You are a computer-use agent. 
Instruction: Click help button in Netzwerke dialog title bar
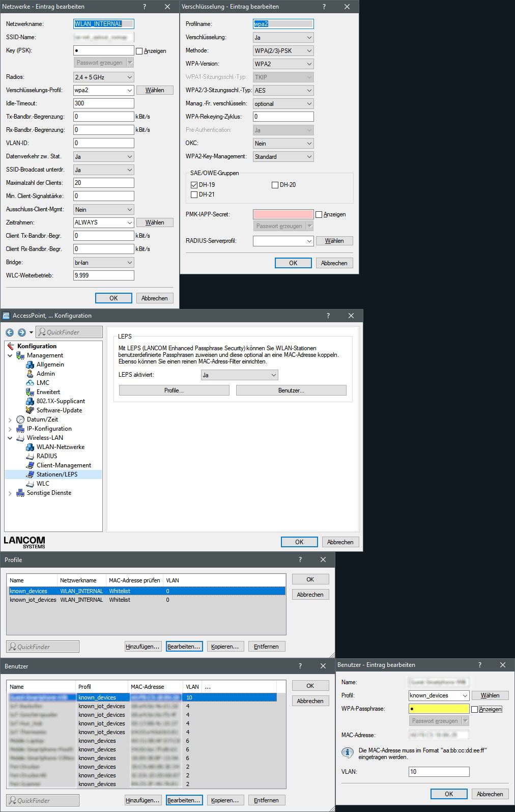(145, 7)
